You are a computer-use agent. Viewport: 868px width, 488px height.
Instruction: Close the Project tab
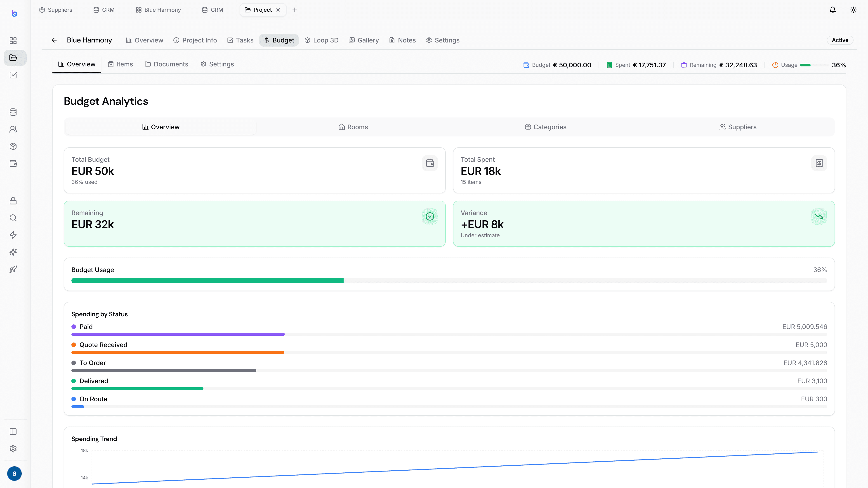coord(278,10)
